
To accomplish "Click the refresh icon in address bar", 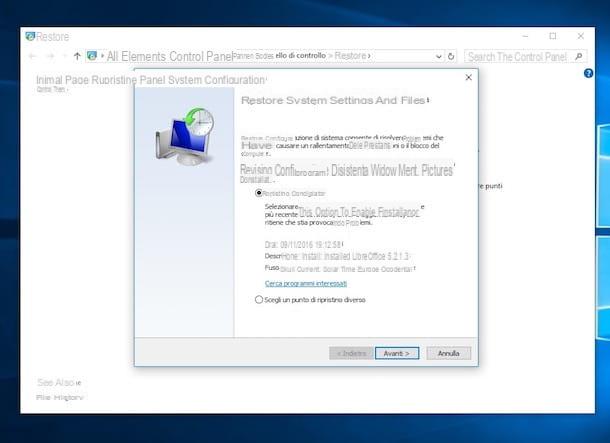I will [451, 56].
